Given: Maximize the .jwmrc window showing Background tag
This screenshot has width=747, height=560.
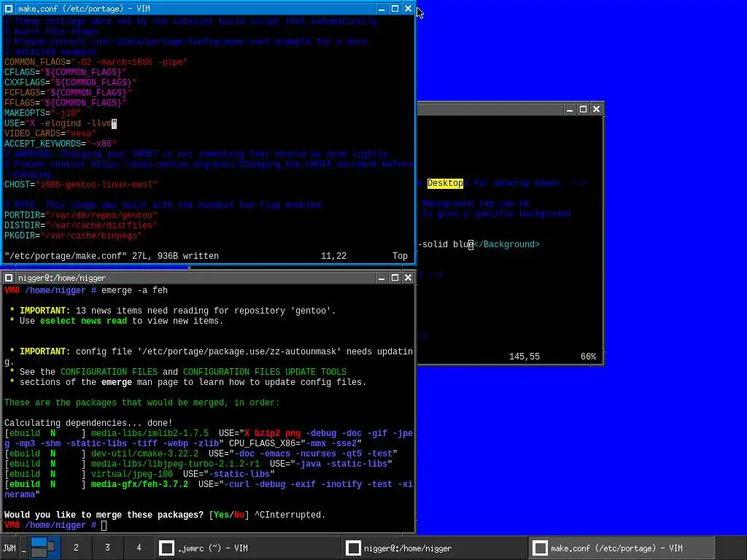Looking at the screenshot, I should pyautogui.click(x=583, y=109).
